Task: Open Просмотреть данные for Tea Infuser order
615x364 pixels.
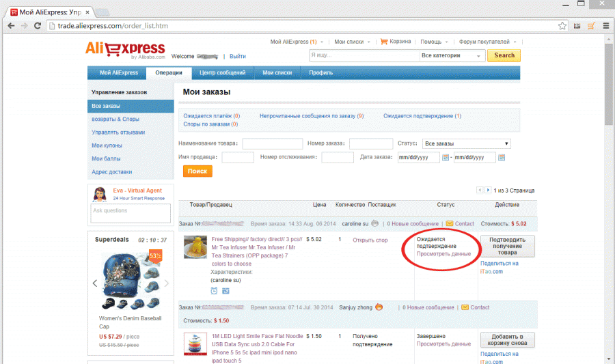Action: click(x=443, y=254)
